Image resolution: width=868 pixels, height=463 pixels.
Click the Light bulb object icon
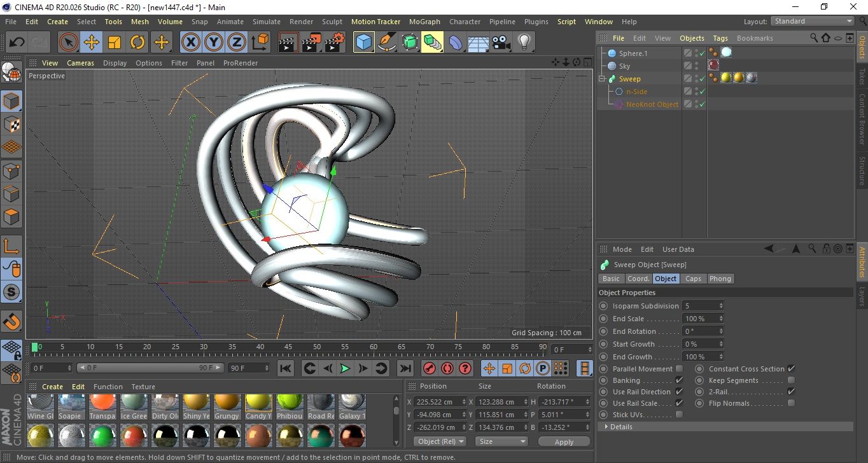(x=524, y=43)
